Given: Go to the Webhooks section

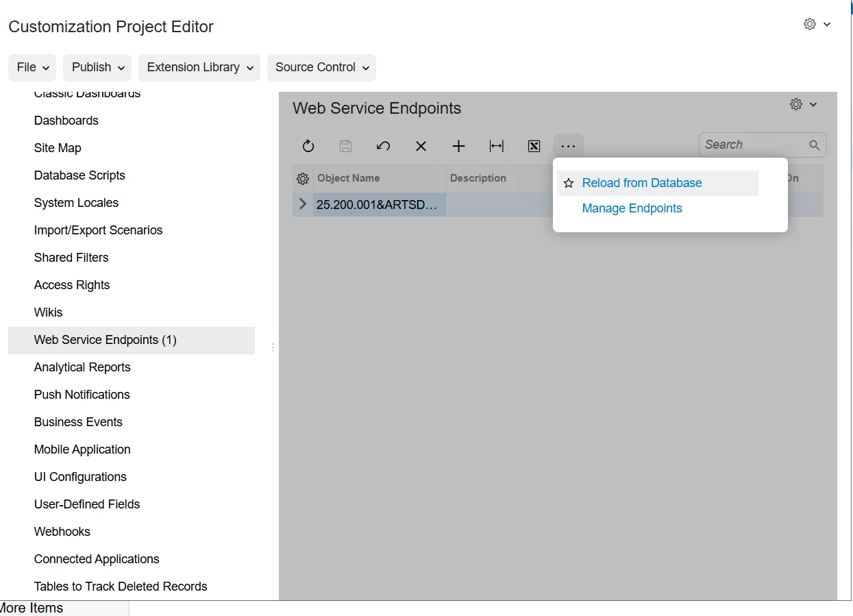Looking at the screenshot, I should (62, 532).
